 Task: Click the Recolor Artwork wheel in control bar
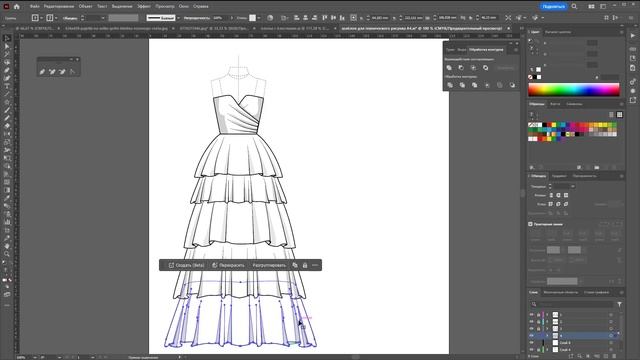tap(270, 18)
